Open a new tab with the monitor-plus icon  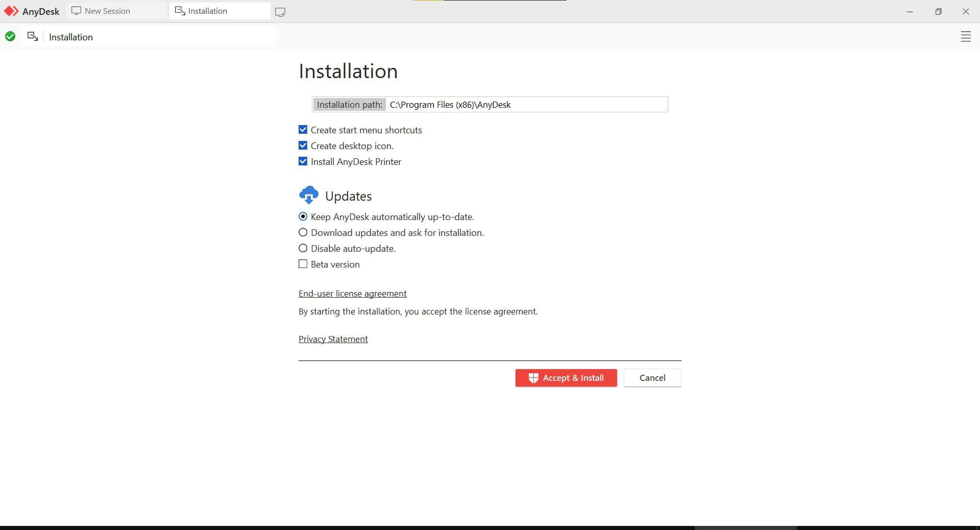coord(280,12)
